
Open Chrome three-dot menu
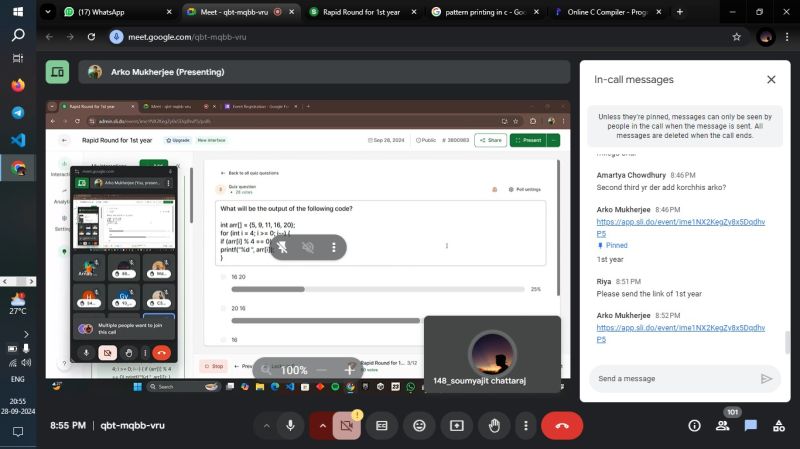tap(787, 37)
